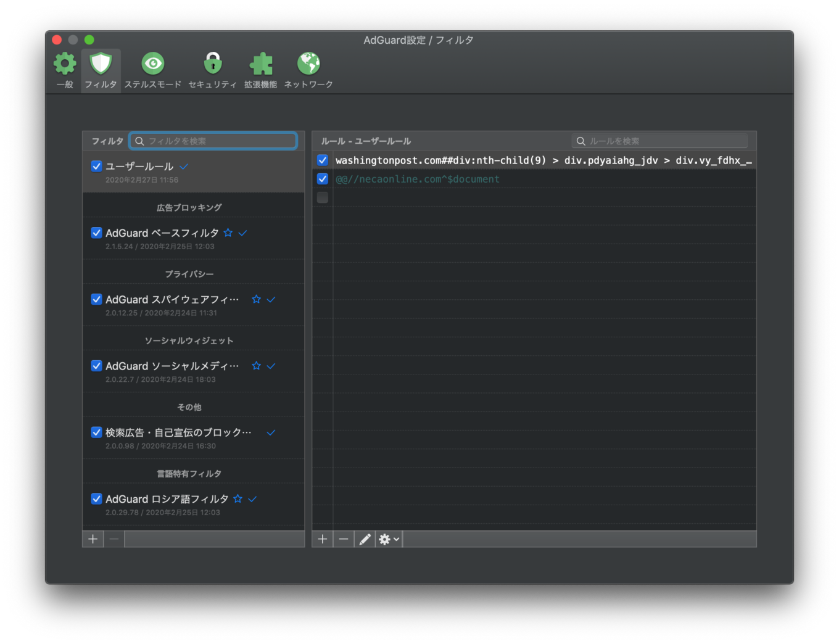Uncheck the 検索広告・自己宣伝のブロック filter
The width and height of the screenshot is (839, 644).
pyautogui.click(x=96, y=432)
